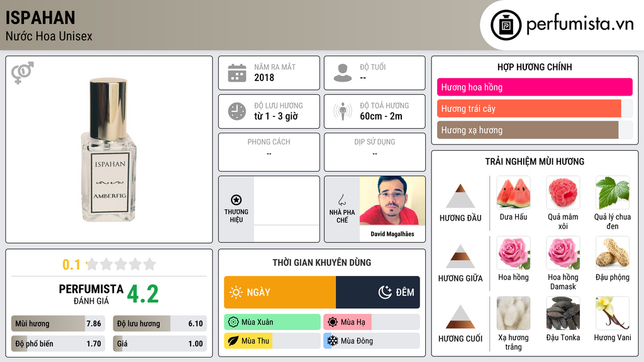
Task: Click the green 4.2 Perfumista rating
Action: pos(143,294)
